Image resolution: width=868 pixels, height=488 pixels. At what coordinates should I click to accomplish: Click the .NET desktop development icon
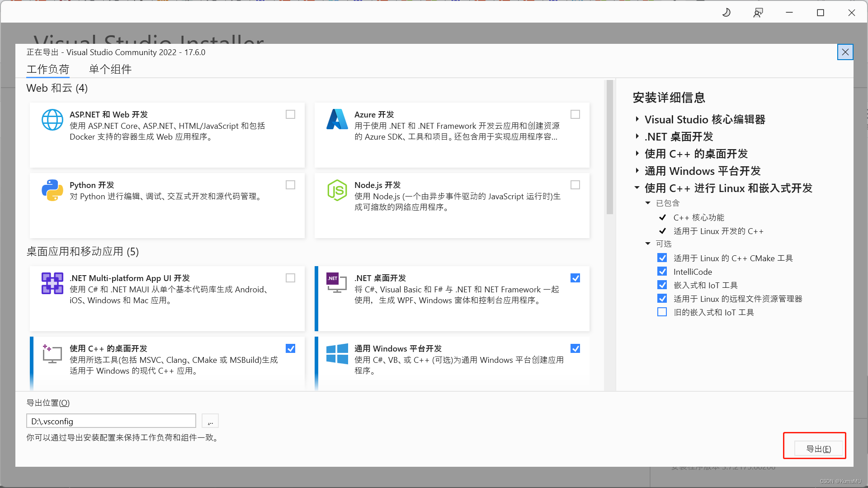coord(337,283)
